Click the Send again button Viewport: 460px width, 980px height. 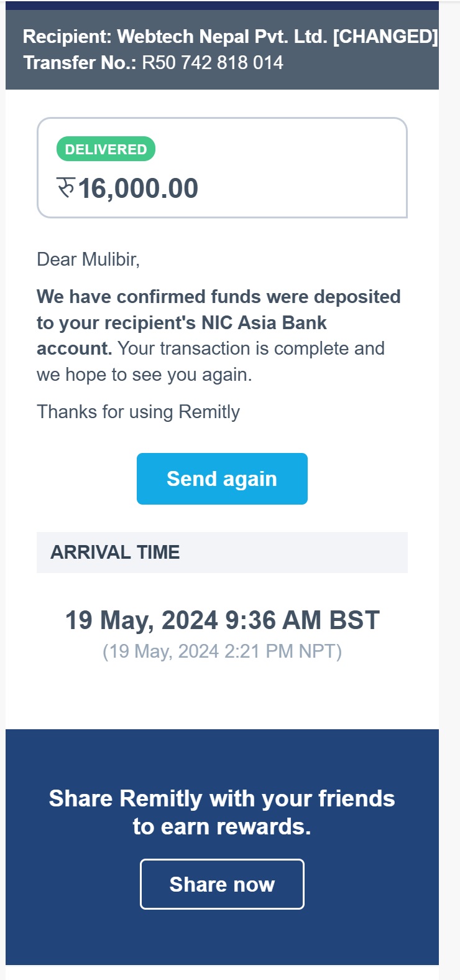click(222, 478)
